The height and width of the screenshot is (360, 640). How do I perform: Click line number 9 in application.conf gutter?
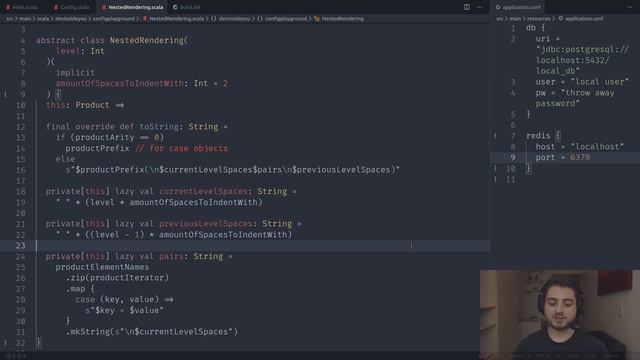point(513,157)
